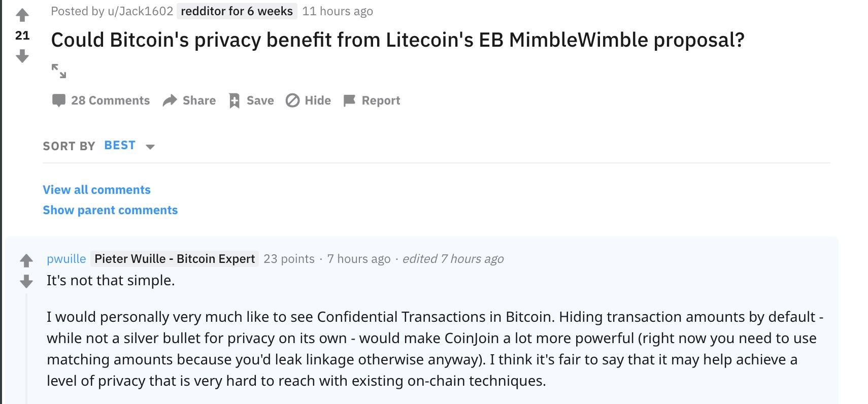Click Show parent comments link
This screenshot has width=868, height=404.
point(110,210)
